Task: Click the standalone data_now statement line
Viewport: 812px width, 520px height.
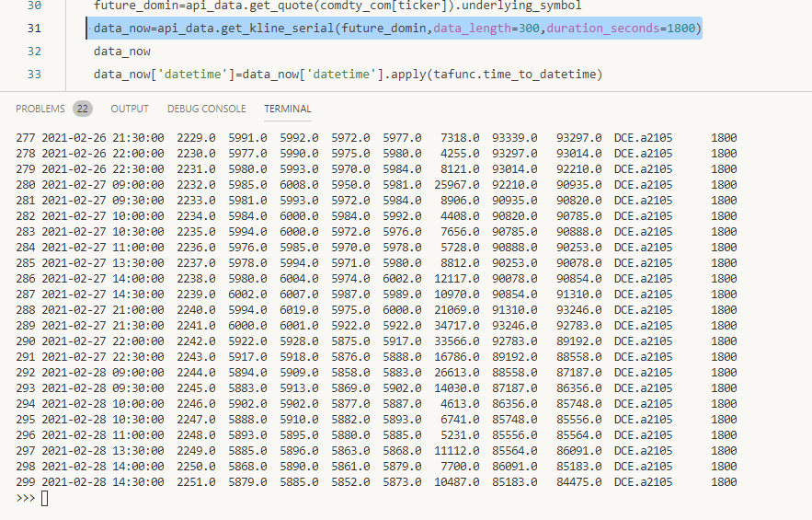Action: (121, 52)
